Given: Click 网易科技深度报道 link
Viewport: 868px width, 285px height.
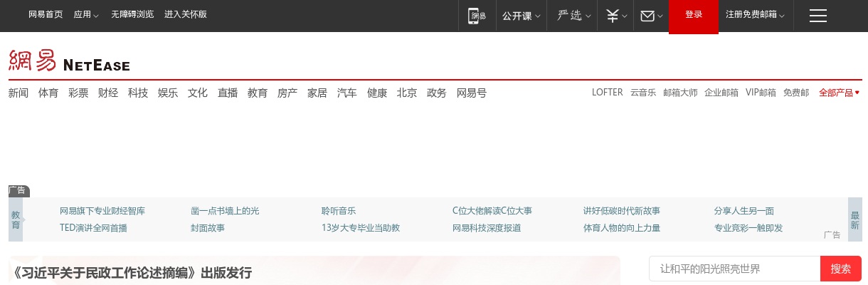Looking at the screenshot, I should click(487, 228).
